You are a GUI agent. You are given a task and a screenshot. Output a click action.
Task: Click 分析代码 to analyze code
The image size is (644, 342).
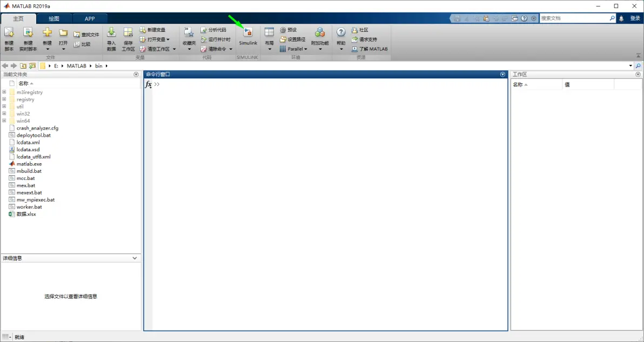pos(213,30)
